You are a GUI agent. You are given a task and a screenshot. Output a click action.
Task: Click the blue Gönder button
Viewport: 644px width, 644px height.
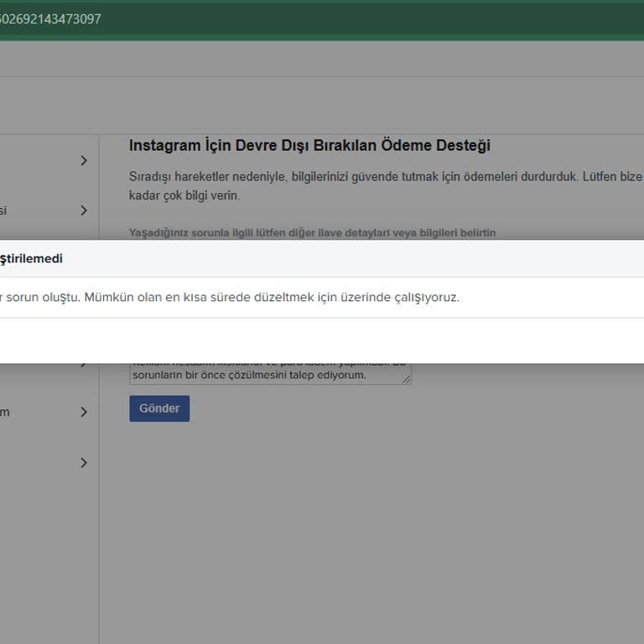coord(159,408)
